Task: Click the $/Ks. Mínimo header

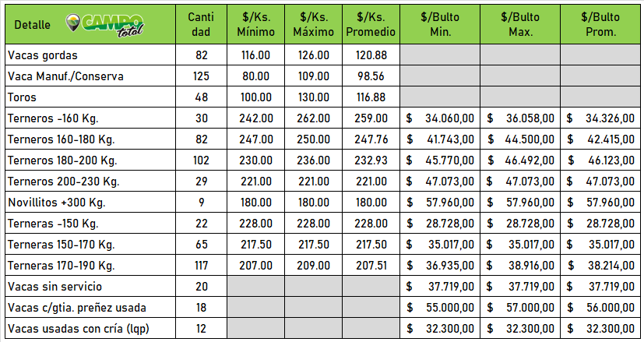Action: (255, 24)
